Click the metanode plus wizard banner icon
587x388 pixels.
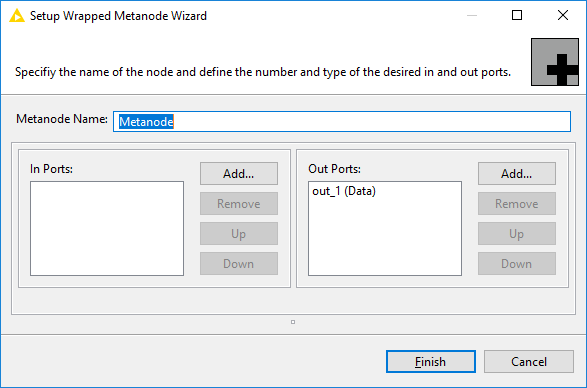[x=555, y=62]
